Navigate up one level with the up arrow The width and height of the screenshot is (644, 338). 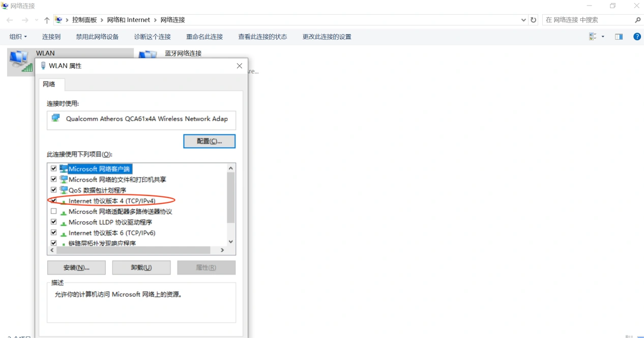[47, 20]
